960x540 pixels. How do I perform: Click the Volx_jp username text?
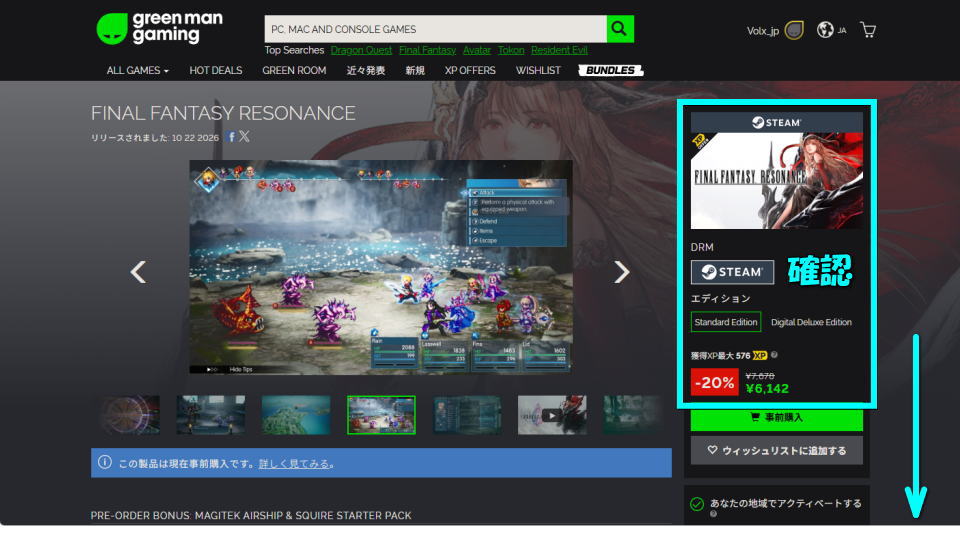[762, 31]
